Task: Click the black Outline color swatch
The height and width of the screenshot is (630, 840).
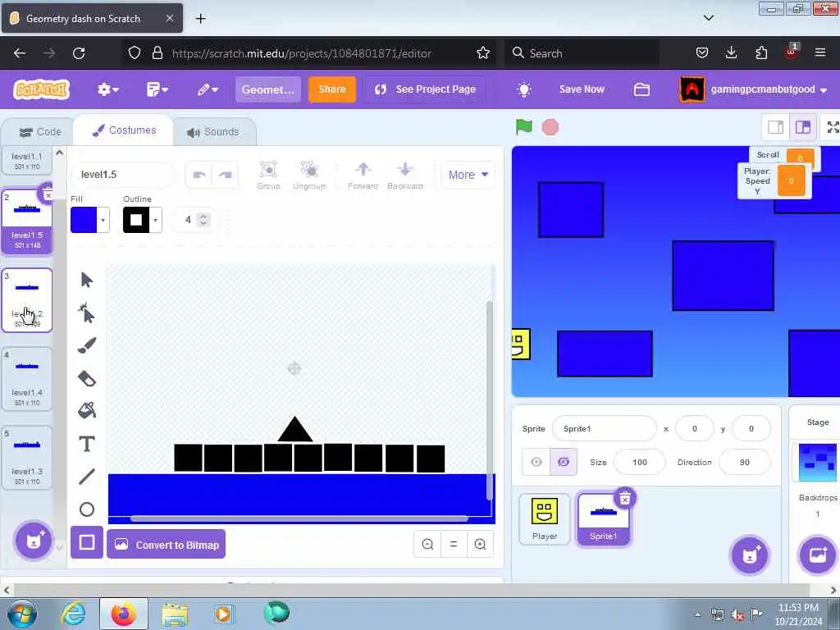Action: (x=136, y=220)
